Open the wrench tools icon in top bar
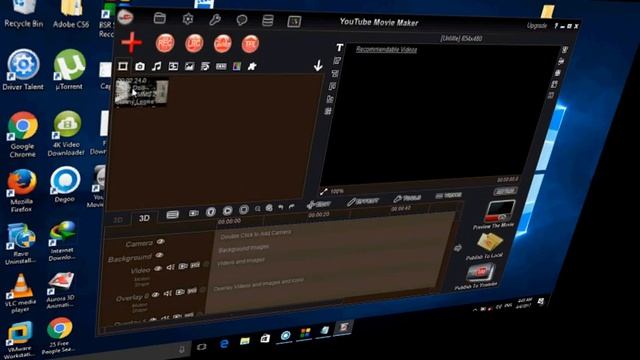The width and height of the screenshot is (640, 360). [215, 19]
